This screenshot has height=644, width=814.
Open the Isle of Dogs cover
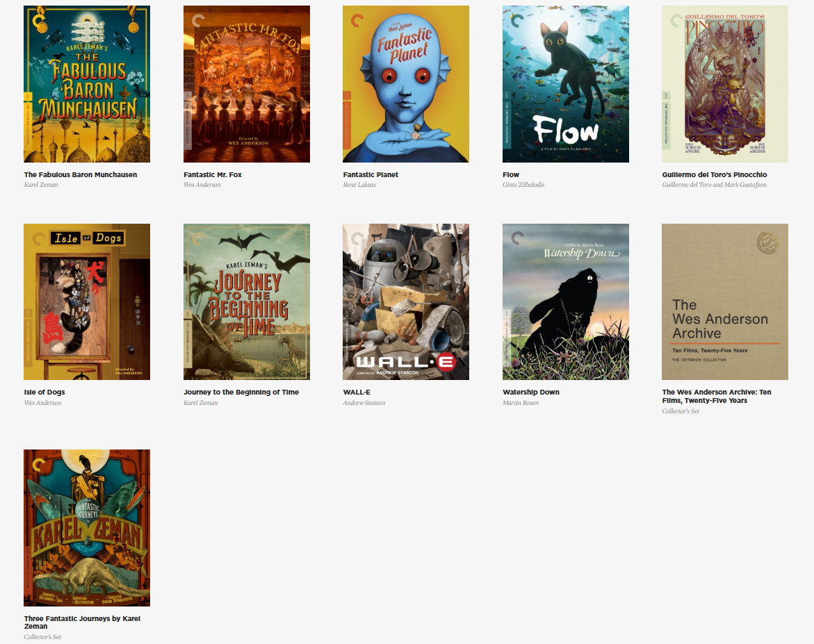87,302
